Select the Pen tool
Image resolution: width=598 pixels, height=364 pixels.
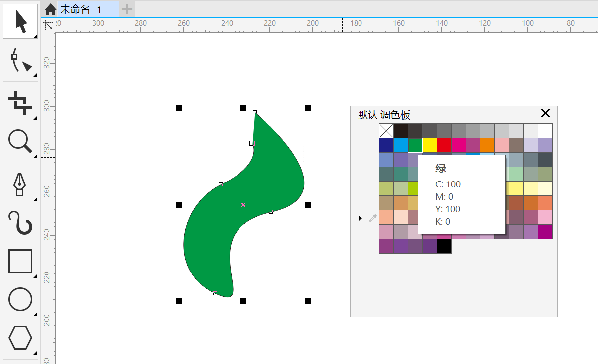[20, 184]
